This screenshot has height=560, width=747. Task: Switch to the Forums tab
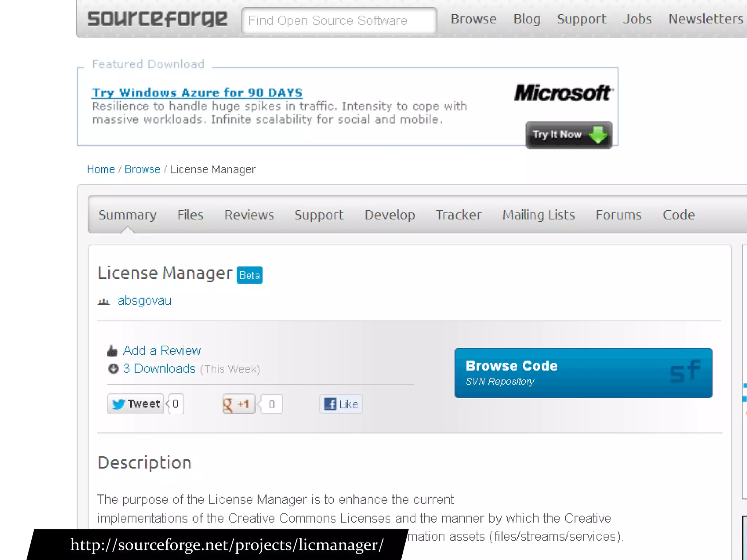point(619,215)
